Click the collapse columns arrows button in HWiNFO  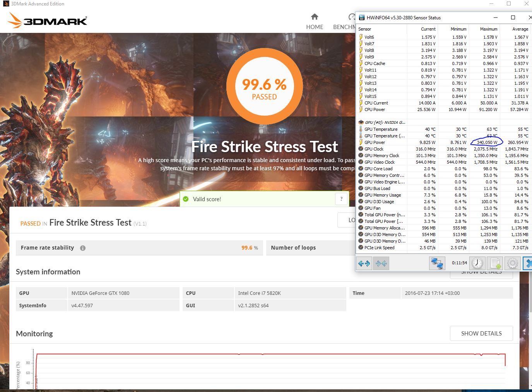tap(381, 264)
